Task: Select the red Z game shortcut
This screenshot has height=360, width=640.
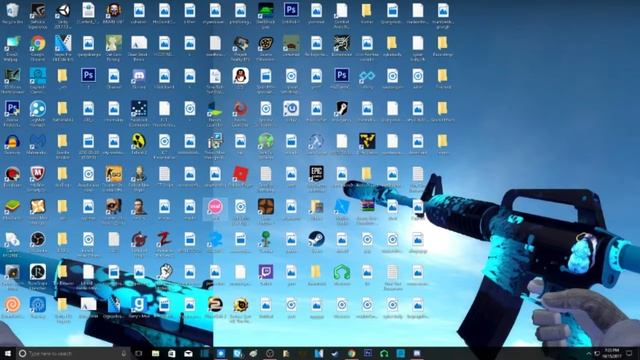Action: [164, 240]
